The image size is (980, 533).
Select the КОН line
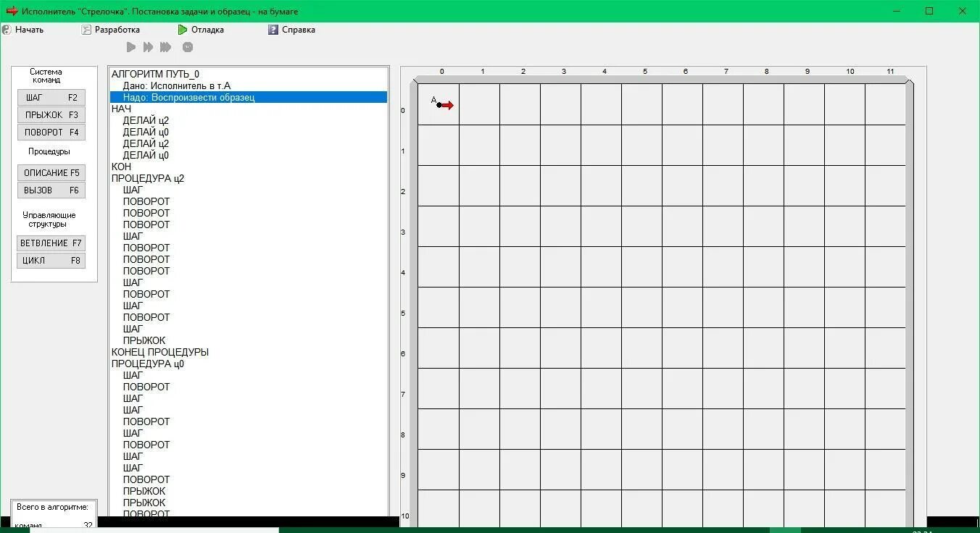tap(122, 167)
